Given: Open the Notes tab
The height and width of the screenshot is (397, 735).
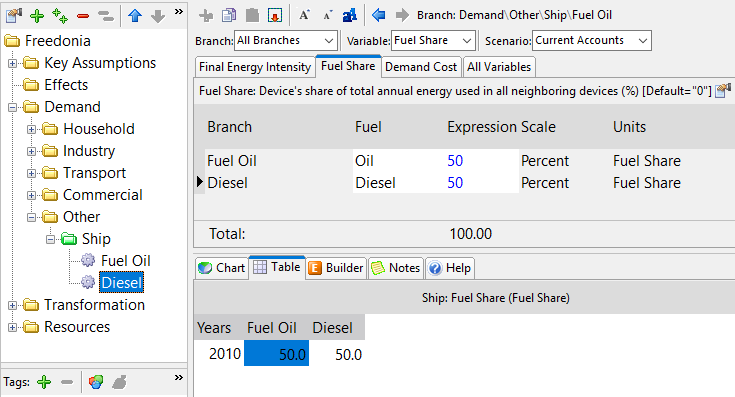Looking at the screenshot, I should point(396,268).
